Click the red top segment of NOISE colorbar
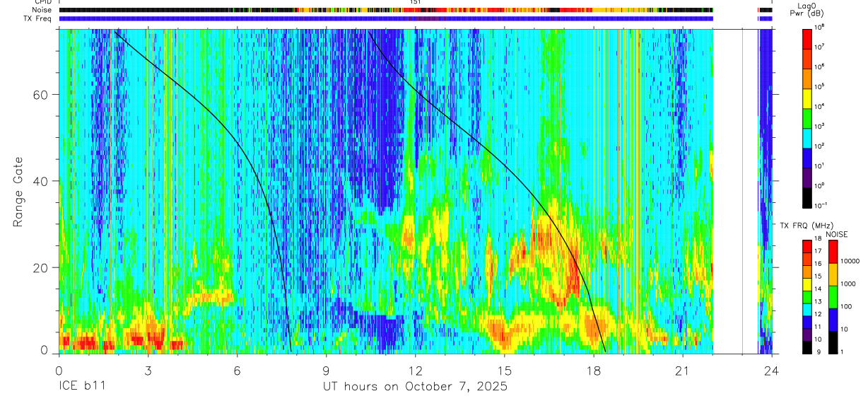Screen dimensions: 868x401 833,252
